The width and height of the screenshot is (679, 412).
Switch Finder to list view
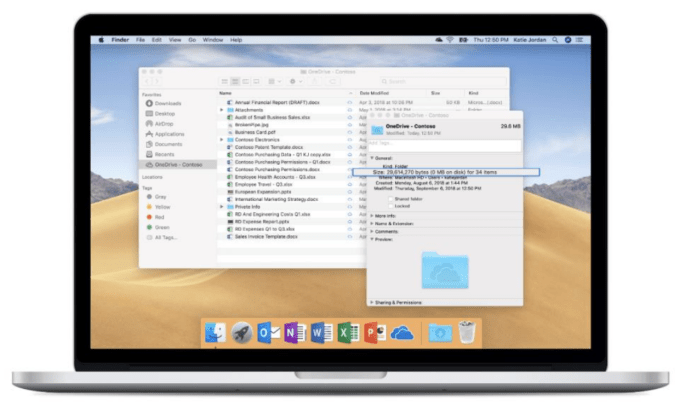[x=235, y=81]
